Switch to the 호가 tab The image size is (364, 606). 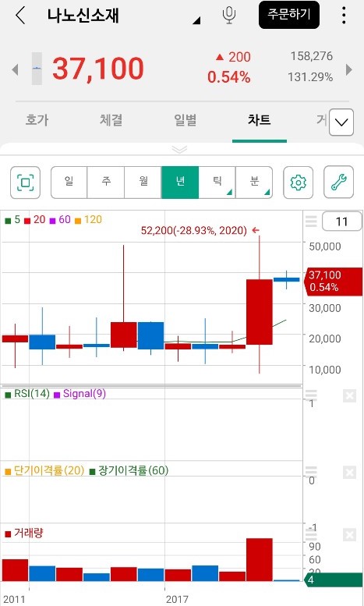tap(37, 120)
